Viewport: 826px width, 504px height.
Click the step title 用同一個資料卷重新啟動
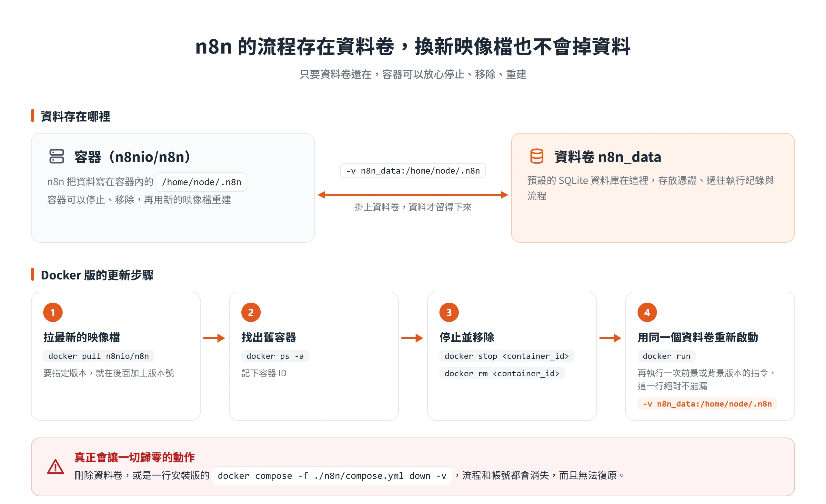point(698,337)
